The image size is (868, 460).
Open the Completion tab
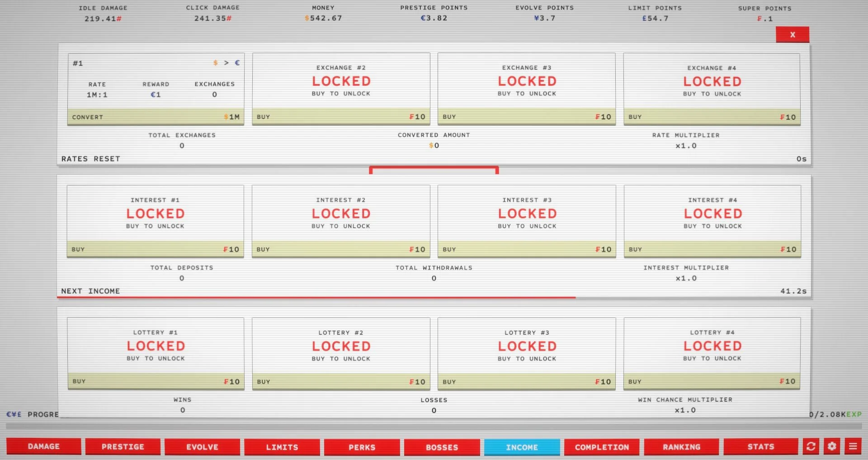point(602,446)
